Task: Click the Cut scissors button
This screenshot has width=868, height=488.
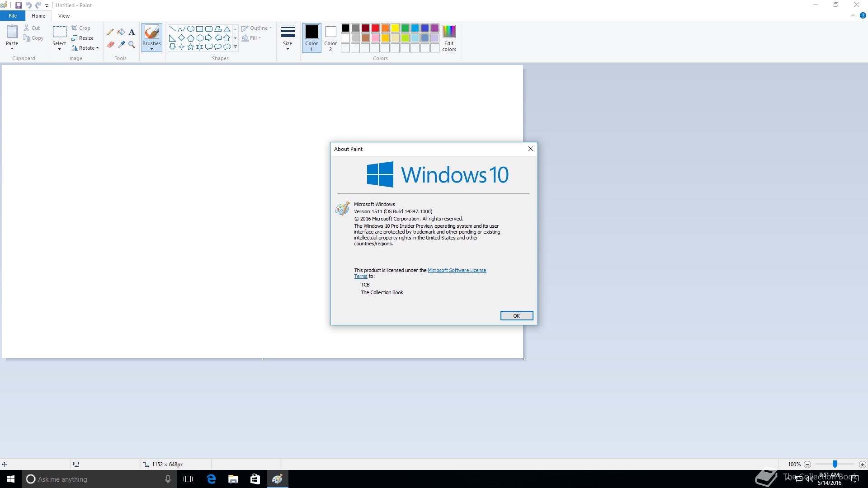Action: (x=32, y=28)
